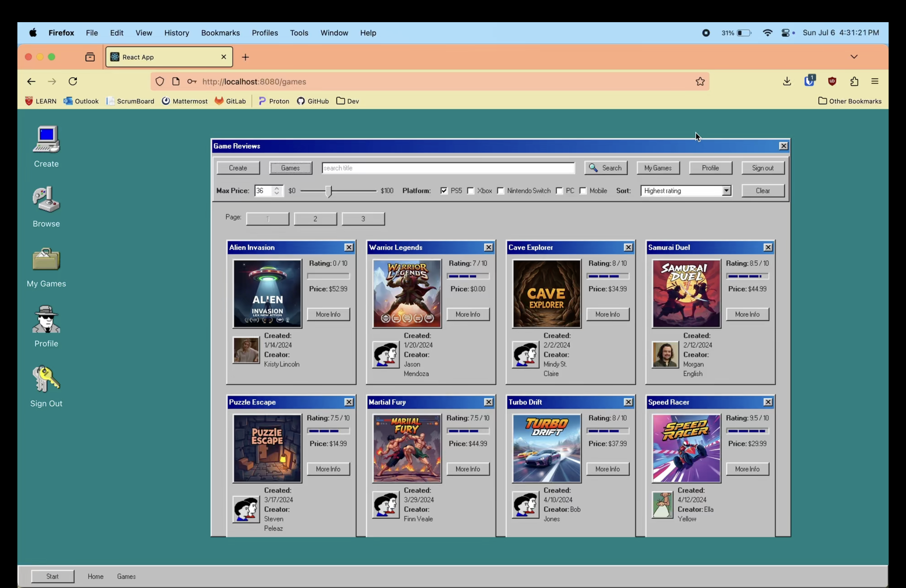Open the Firefox hamburger application menu
This screenshot has width=906, height=588.
pos(875,81)
